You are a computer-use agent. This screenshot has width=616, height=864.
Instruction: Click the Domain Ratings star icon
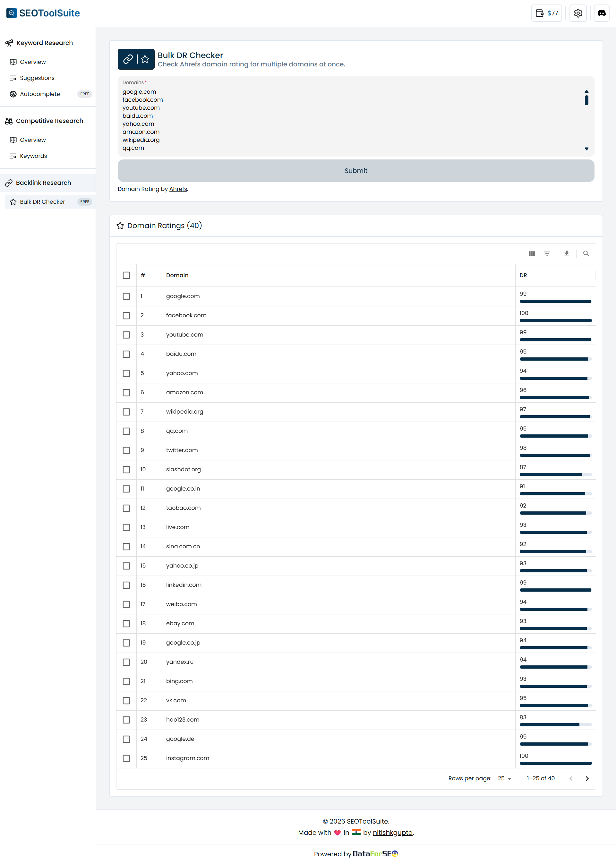(x=120, y=226)
